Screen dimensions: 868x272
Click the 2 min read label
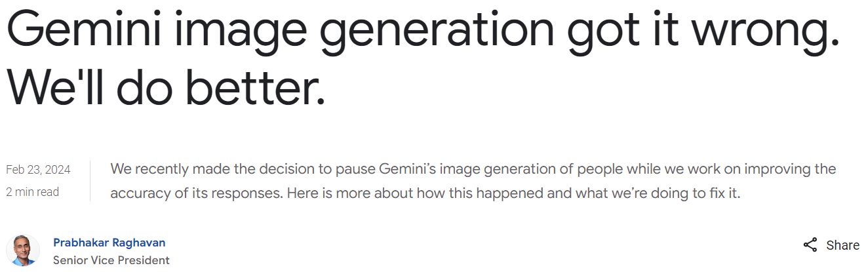click(33, 192)
